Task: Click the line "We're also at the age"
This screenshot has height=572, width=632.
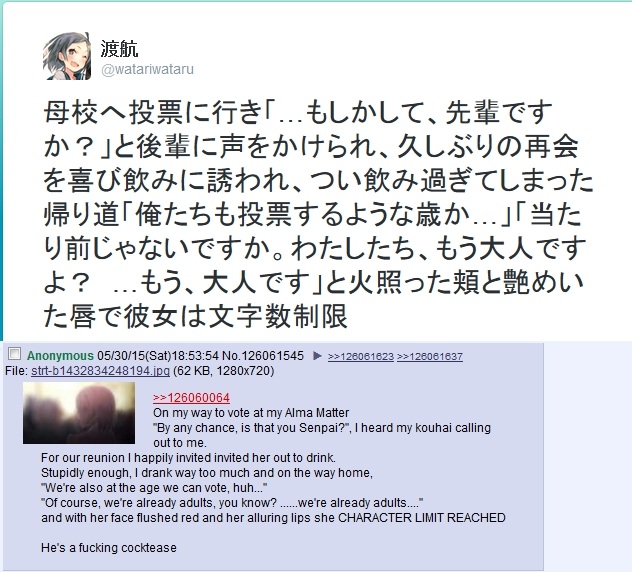Action: pos(154,488)
